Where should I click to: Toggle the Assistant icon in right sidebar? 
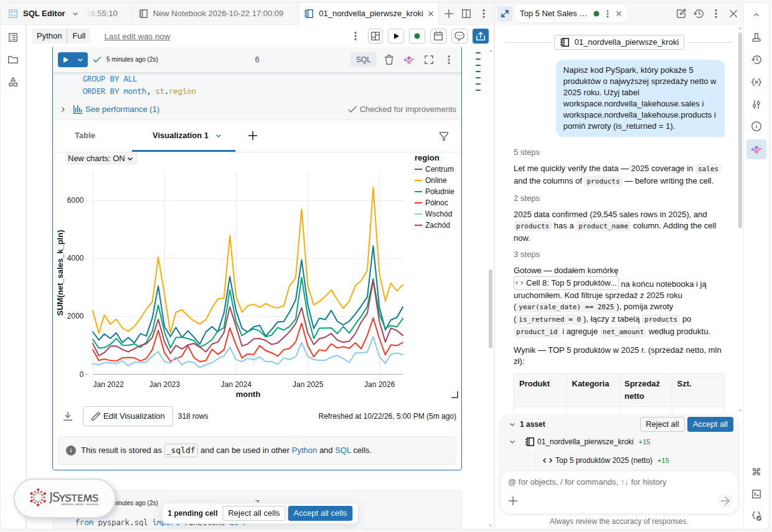tap(756, 149)
